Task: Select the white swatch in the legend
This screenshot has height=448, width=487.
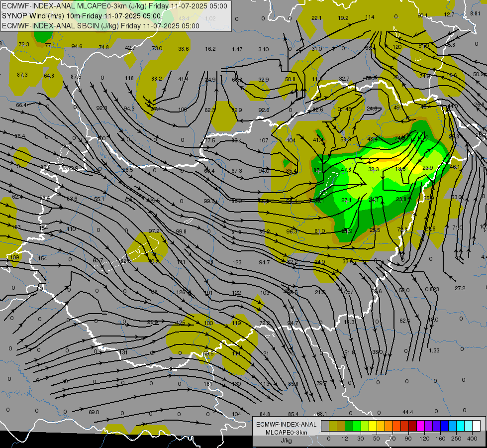Action: pyautogui.click(x=476, y=426)
